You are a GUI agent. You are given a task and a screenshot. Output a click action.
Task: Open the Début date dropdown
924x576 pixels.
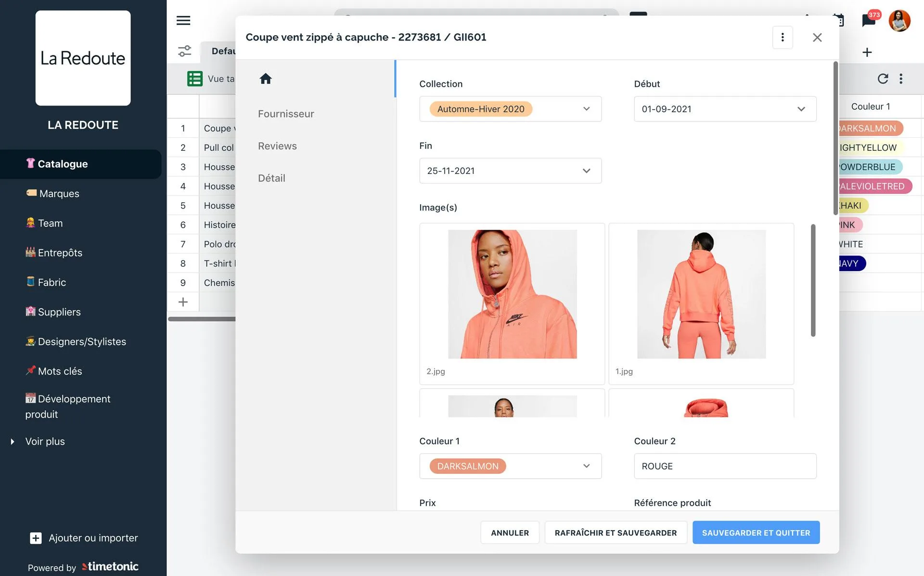725,109
